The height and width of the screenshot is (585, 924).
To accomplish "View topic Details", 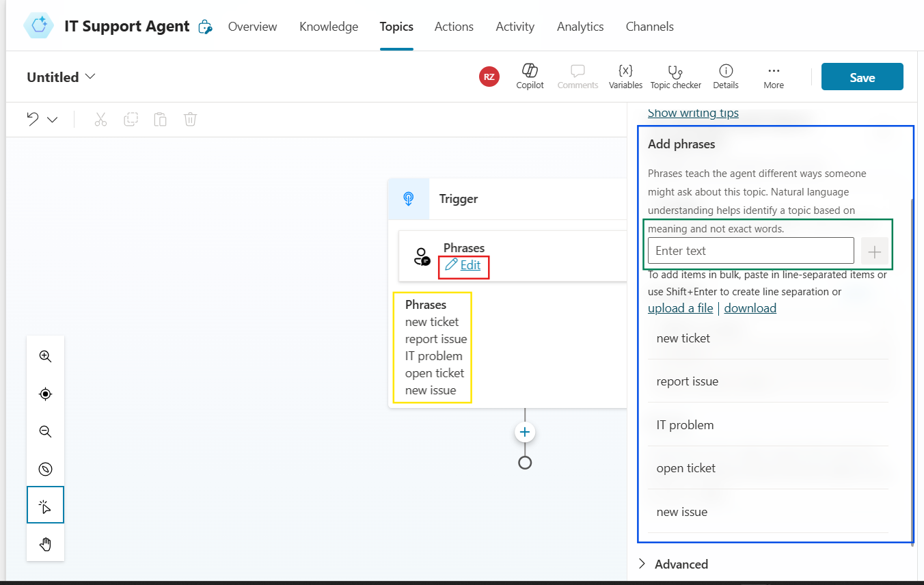I will click(725, 76).
